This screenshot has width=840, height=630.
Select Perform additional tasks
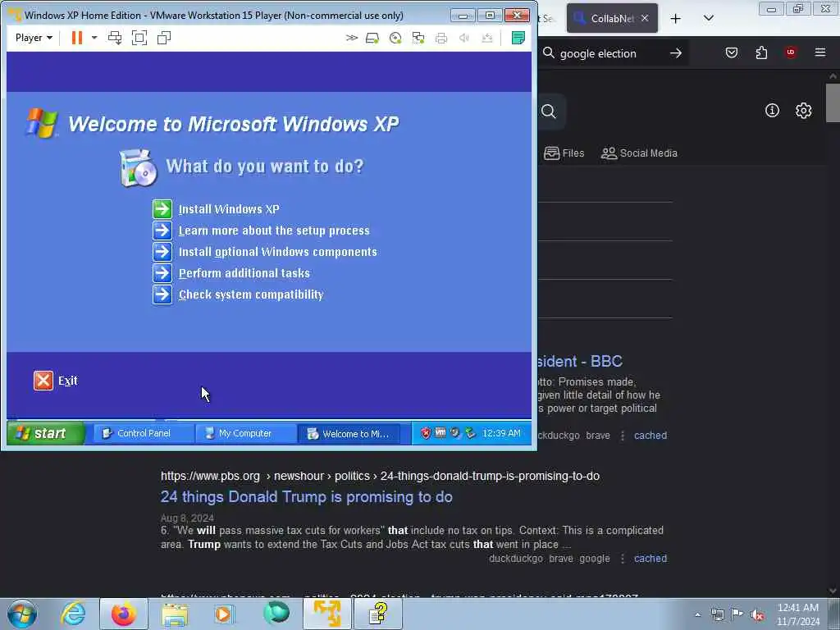pos(244,273)
